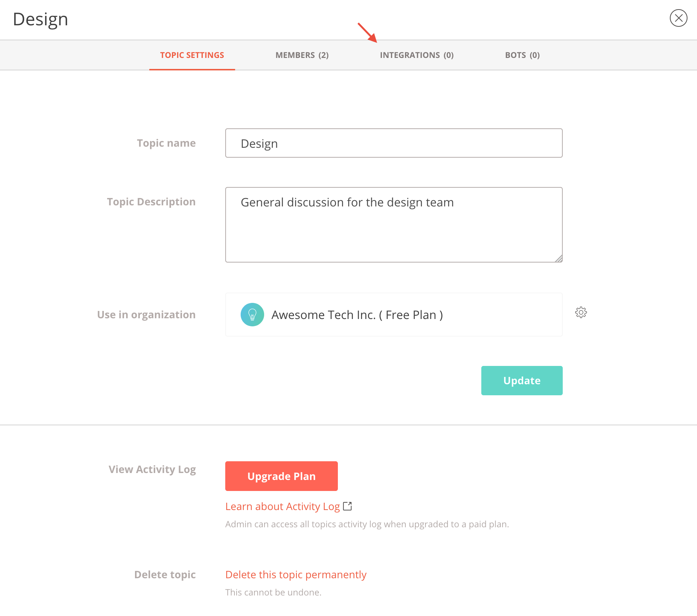
Task: Open the Integrations (0) tab
Action: click(x=417, y=55)
